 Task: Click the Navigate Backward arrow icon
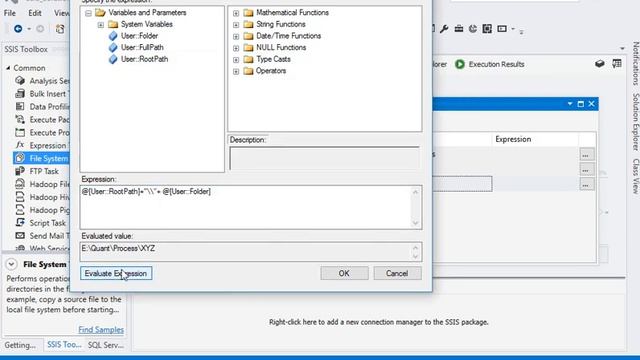(18, 29)
